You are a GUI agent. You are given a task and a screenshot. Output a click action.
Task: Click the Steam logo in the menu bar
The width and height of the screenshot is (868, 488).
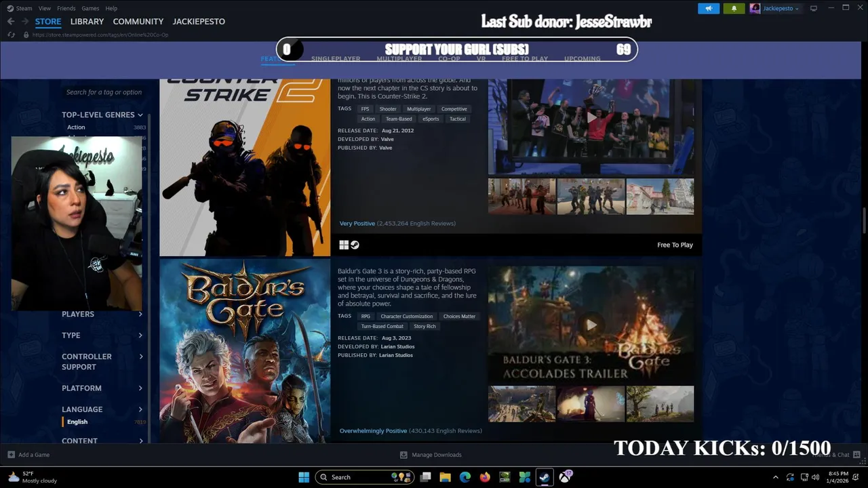click(x=10, y=8)
